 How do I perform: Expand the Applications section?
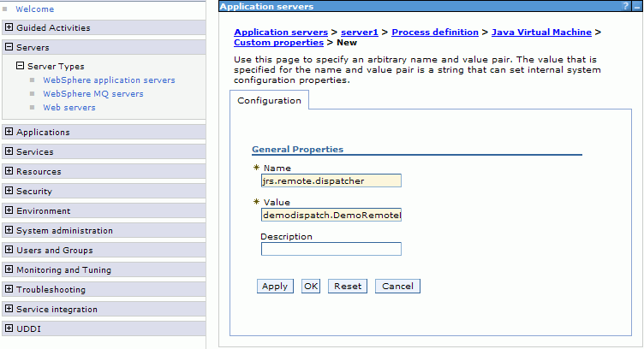[9, 133]
